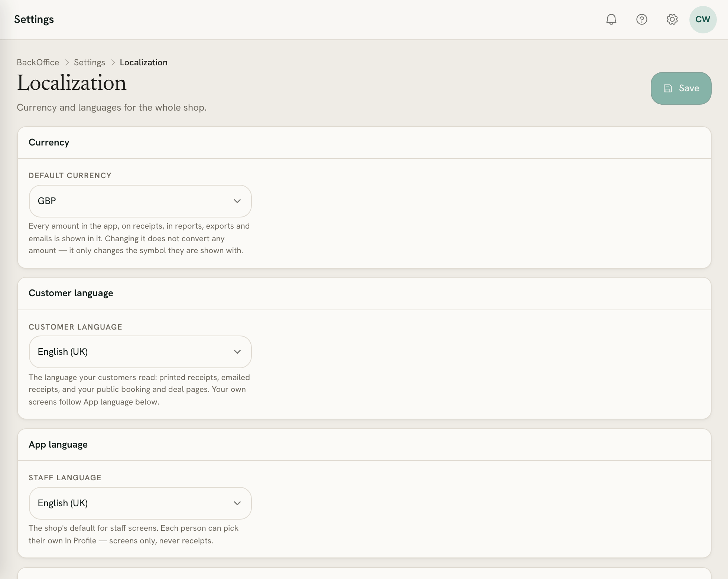Go to the BackOffice breadcrumb
The image size is (728, 579).
click(38, 62)
